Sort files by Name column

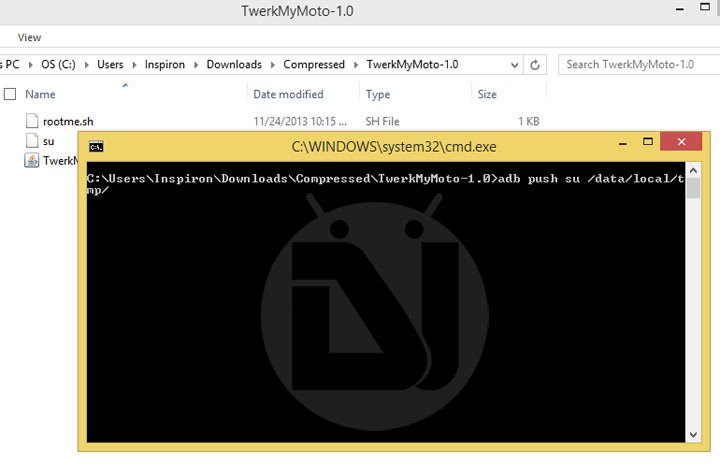click(40, 94)
